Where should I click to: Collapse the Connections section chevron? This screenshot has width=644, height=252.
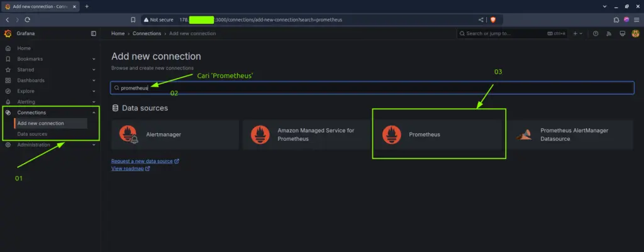[94, 112]
